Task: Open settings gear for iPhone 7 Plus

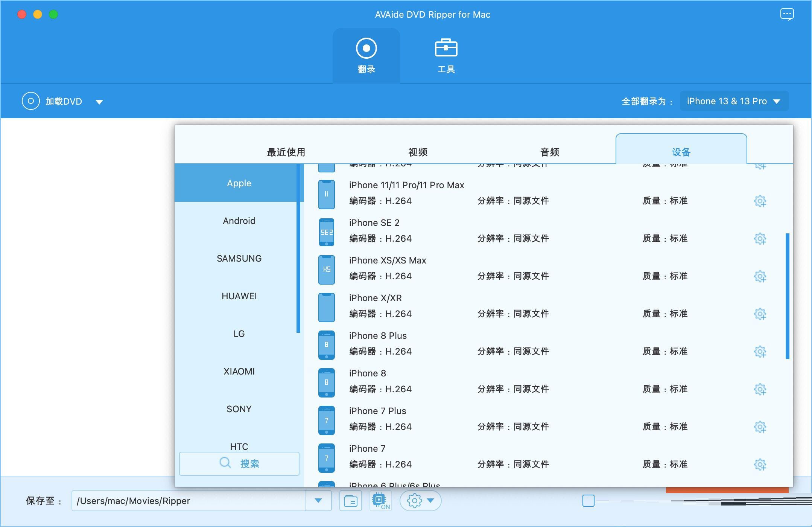Action: 760,427
